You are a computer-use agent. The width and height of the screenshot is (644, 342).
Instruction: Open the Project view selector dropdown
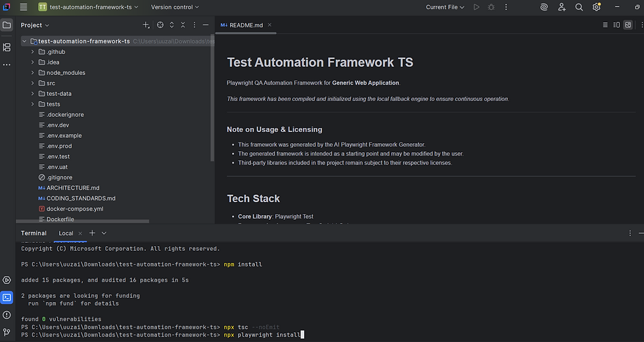[x=35, y=25]
